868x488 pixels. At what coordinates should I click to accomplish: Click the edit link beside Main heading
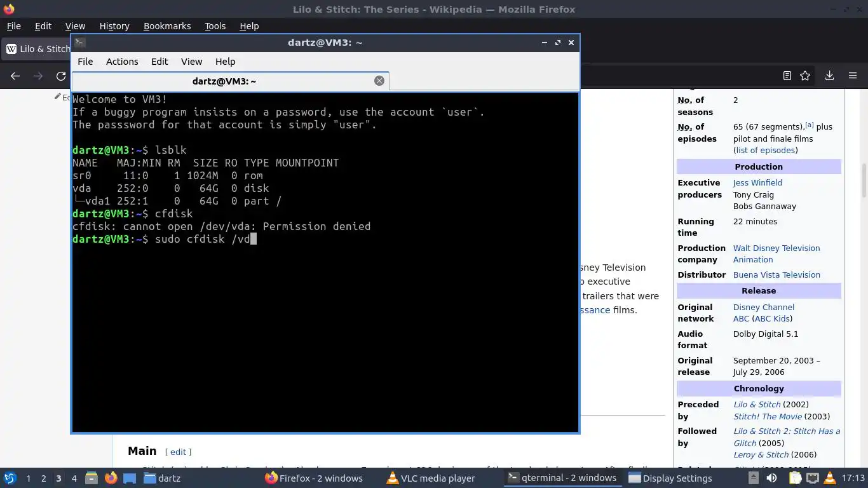click(178, 452)
